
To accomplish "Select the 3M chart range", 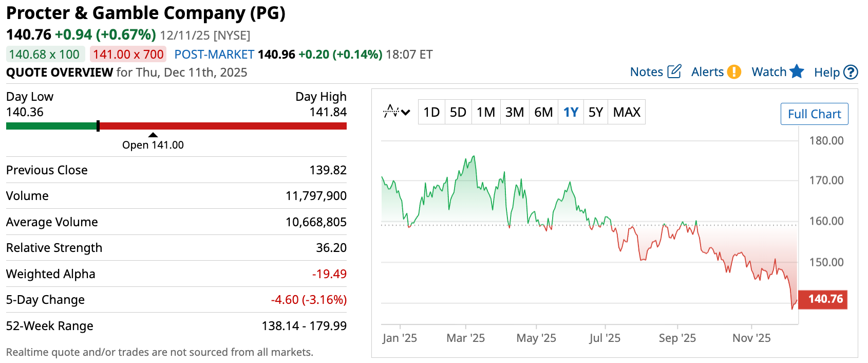I will tap(515, 112).
